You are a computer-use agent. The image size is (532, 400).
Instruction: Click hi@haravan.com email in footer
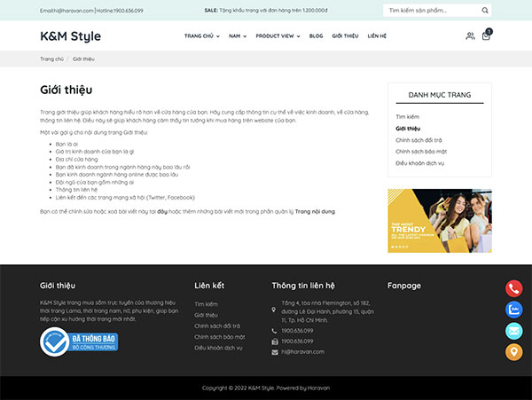click(x=302, y=352)
